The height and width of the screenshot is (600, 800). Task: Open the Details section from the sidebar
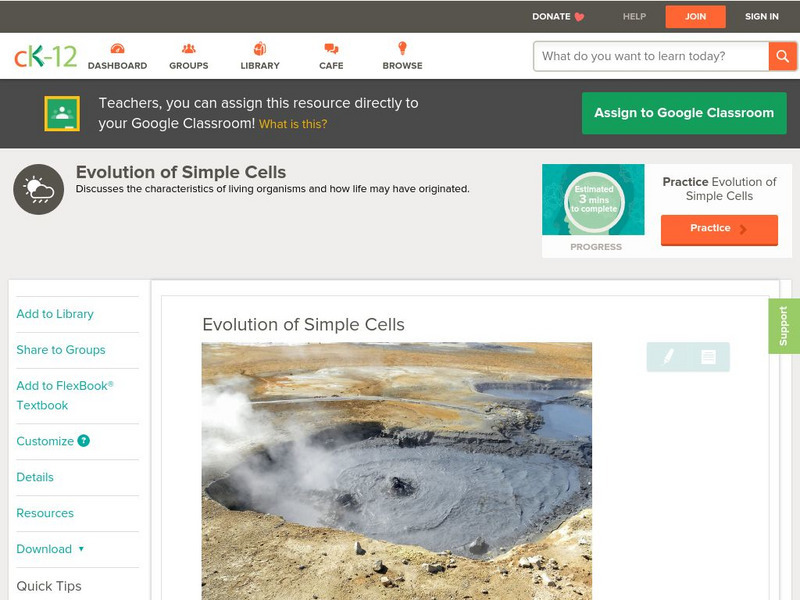click(37, 477)
